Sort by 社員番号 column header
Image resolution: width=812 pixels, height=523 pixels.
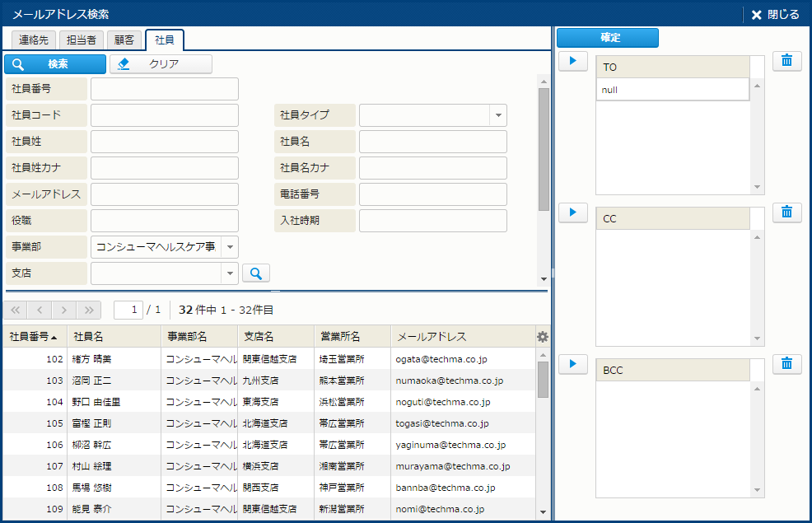[33, 336]
